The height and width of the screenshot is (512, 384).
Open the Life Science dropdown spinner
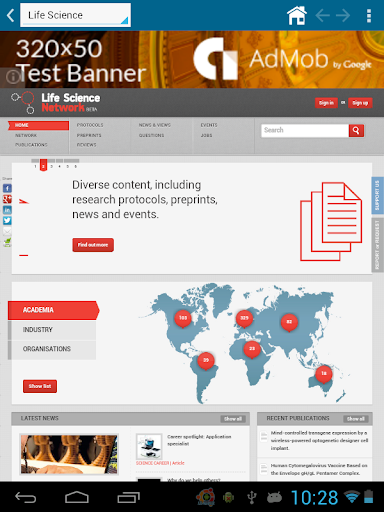point(75,15)
